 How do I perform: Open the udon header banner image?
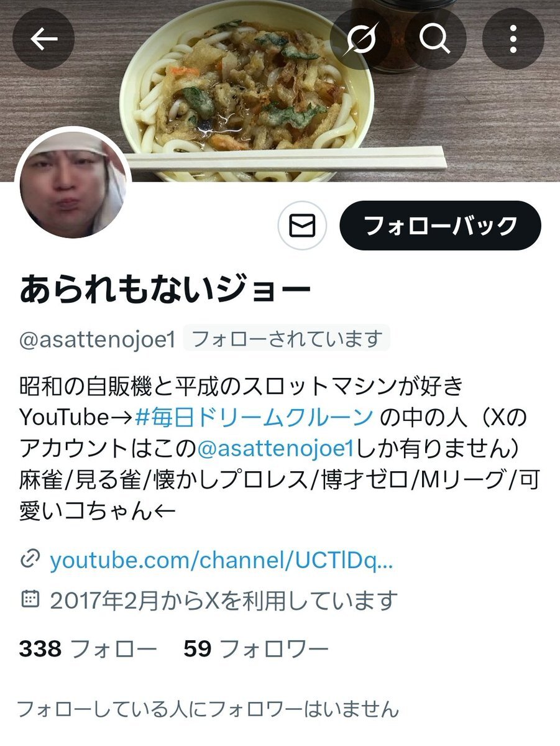click(x=280, y=91)
